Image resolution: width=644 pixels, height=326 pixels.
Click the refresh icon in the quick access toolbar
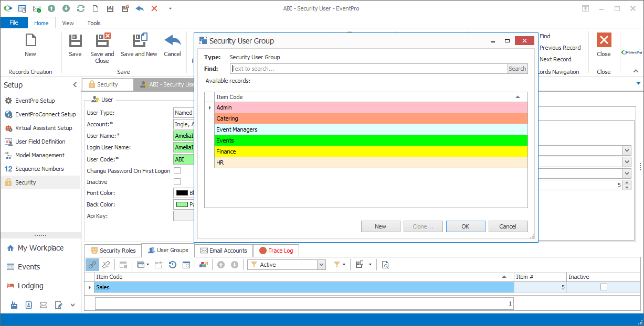pyautogui.click(x=80, y=8)
